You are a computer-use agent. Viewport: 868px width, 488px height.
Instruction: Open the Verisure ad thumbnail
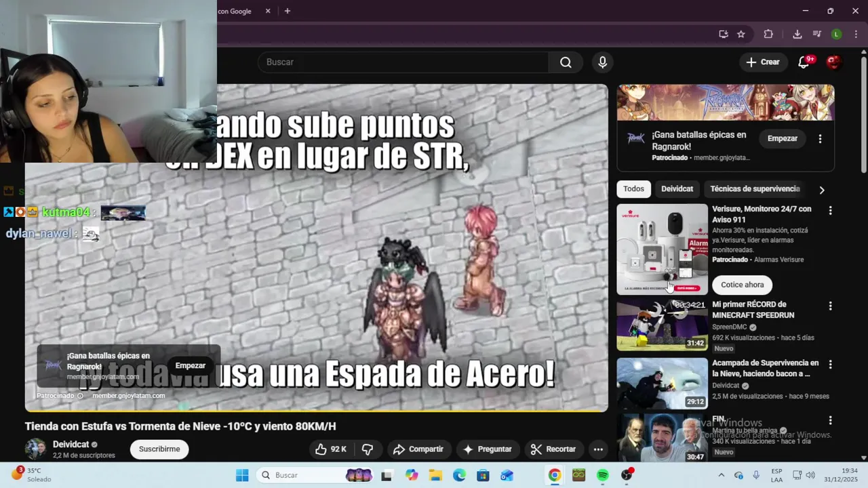[x=662, y=249]
